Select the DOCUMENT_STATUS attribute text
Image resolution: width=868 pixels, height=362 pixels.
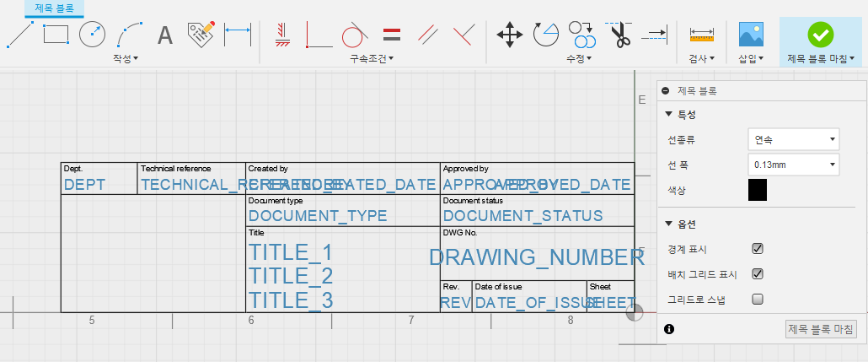pyautogui.click(x=522, y=216)
